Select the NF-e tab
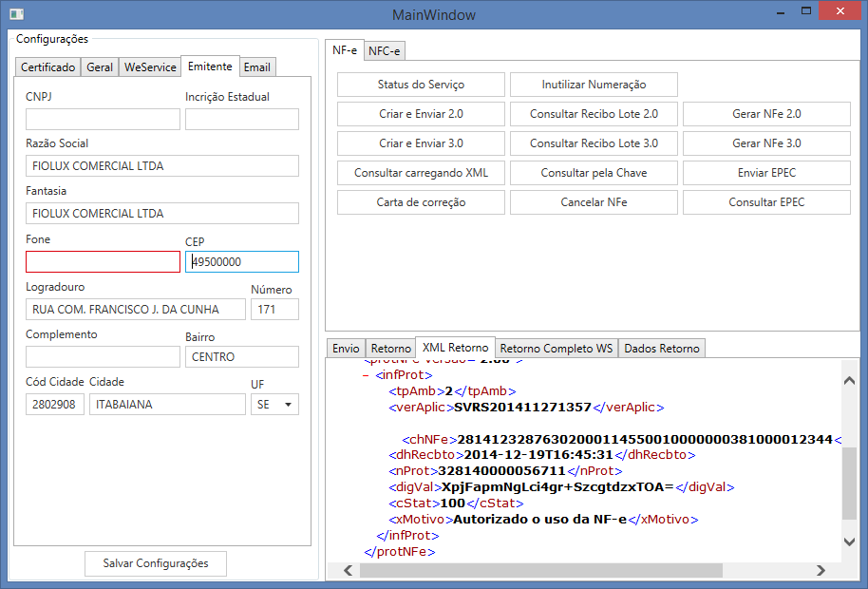 click(x=345, y=49)
